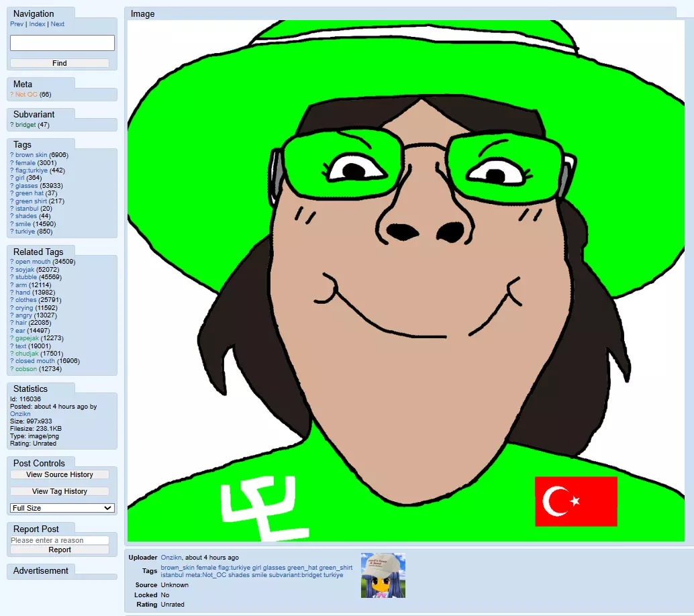Screen dimensions: 694x616
Task: Open the brown skin tag in sidebar
Action: [x=31, y=155]
